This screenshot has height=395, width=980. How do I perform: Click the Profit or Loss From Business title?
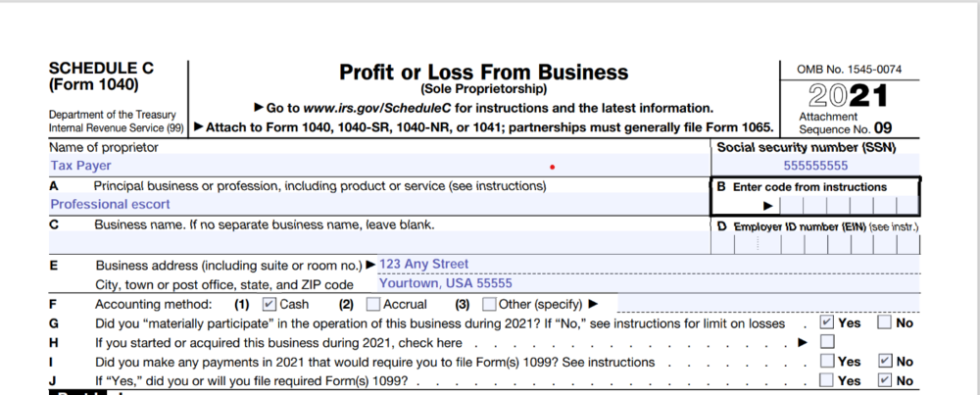click(483, 73)
